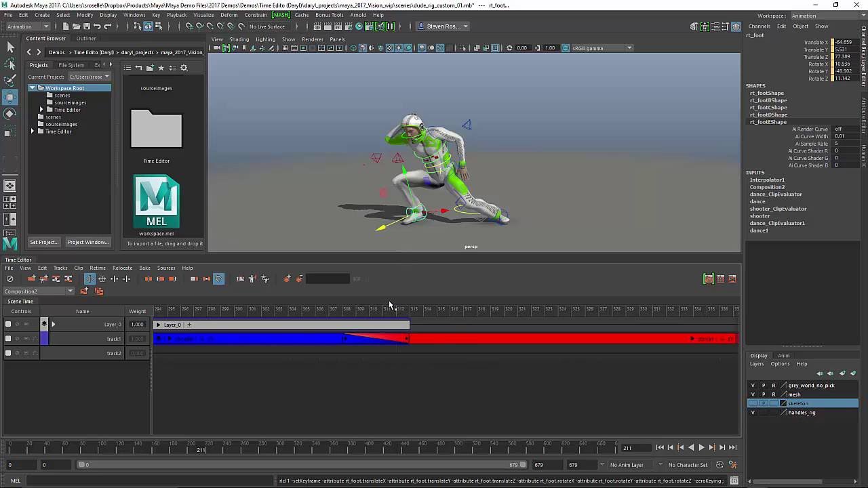868x488 pixels.
Task: Click the skeleton layer color swatch
Action: click(x=783, y=403)
